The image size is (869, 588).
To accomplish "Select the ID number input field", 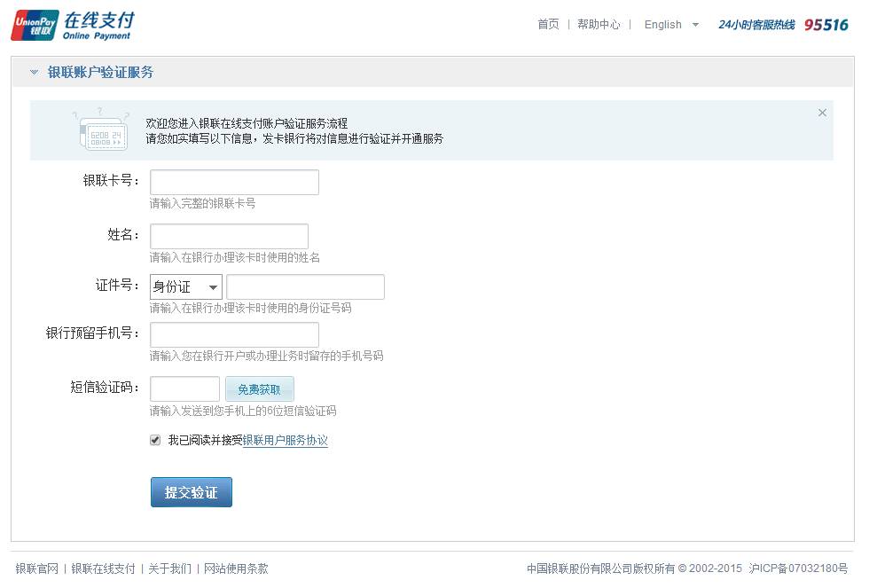I will tap(305, 286).
